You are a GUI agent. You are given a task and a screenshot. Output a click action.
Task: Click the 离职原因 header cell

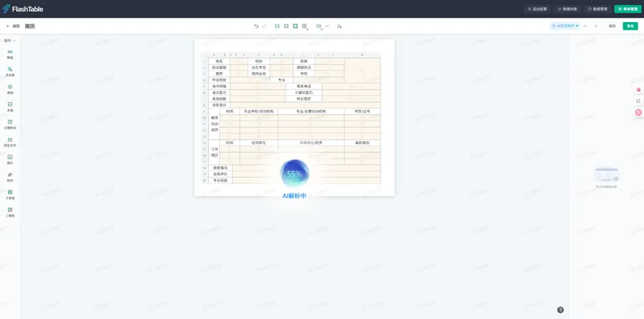pos(362,143)
